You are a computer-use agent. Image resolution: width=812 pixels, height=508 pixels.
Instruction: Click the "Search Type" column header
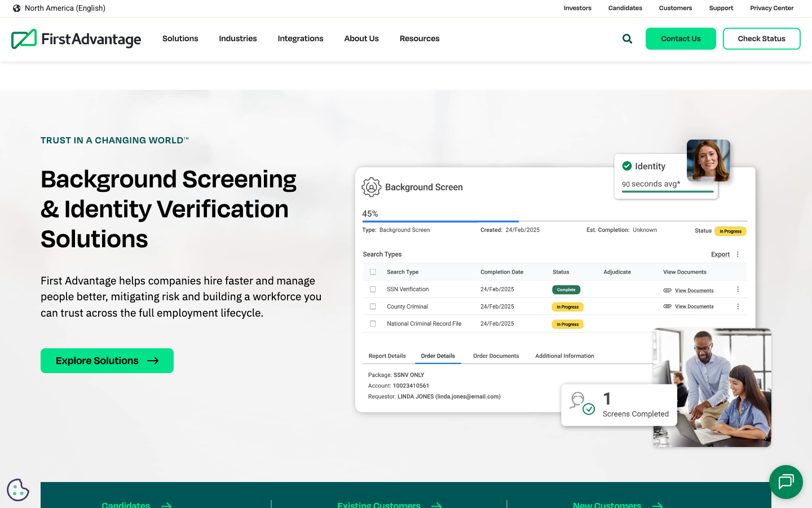click(x=403, y=272)
